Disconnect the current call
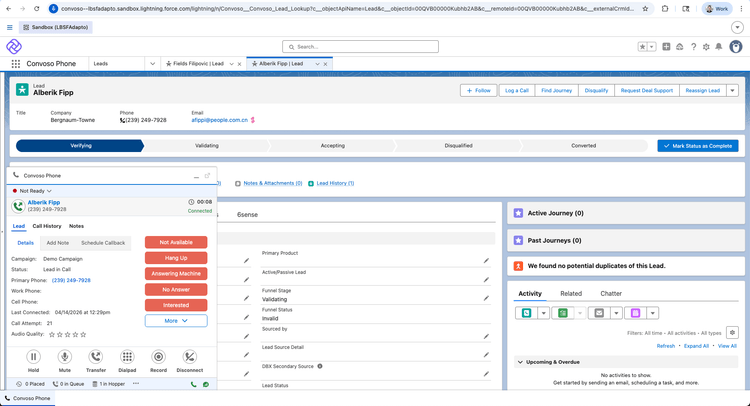Viewport: 750px width, 406px height. click(x=190, y=357)
